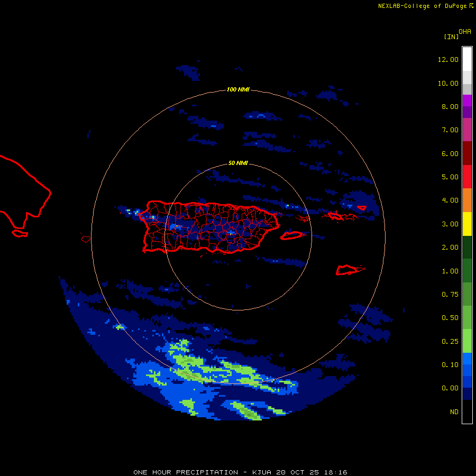Pick the bright red swatch beside 5.00
476x476 pixels.
pyautogui.click(x=467, y=177)
